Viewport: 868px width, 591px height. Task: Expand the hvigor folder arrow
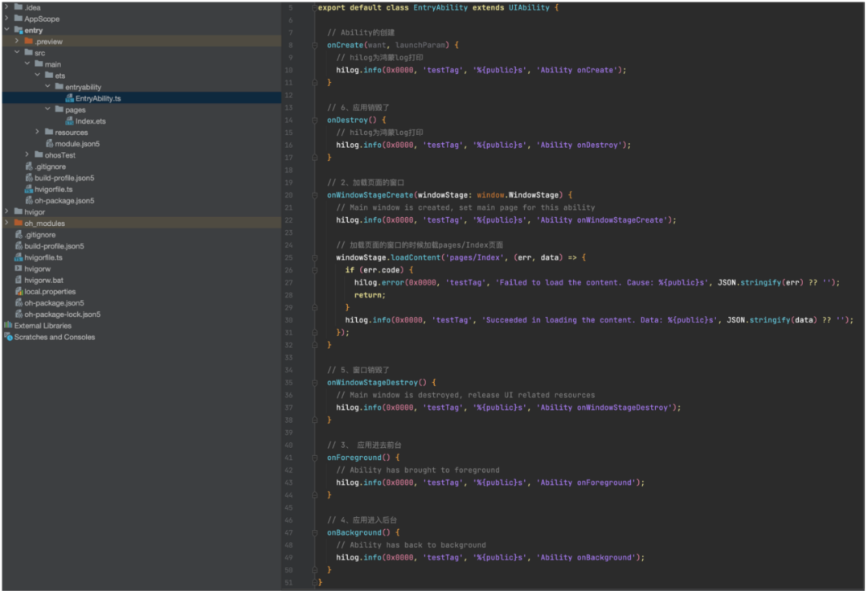point(6,211)
